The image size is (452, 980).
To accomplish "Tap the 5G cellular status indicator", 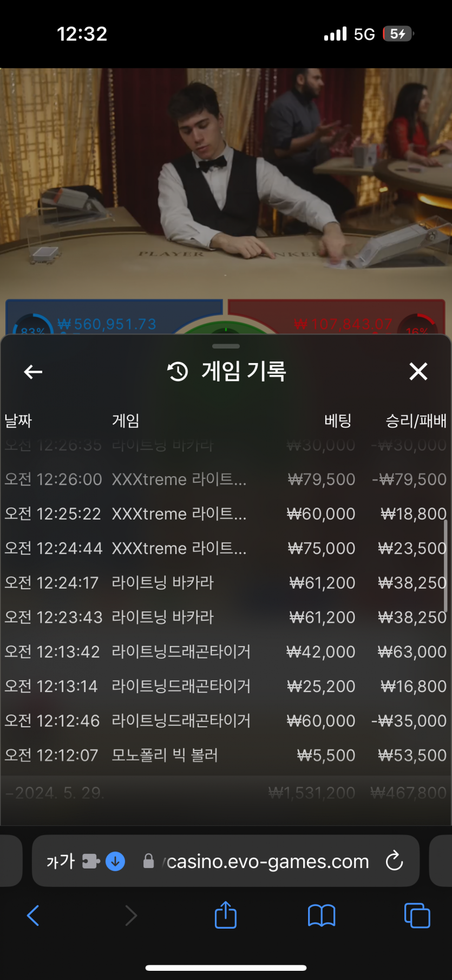I will click(x=364, y=34).
